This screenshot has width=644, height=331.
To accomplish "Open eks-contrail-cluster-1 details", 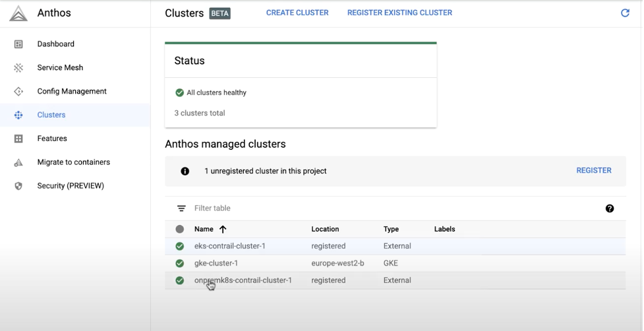I will click(x=229, y=246).
